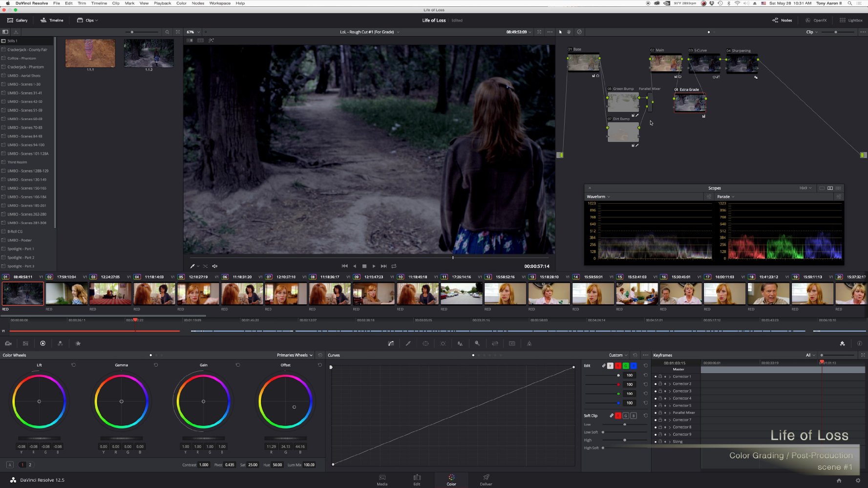Toggle lock on Corrector 1 keyframe track
This screenshot has height=488, width=868.
click(660, 377)
